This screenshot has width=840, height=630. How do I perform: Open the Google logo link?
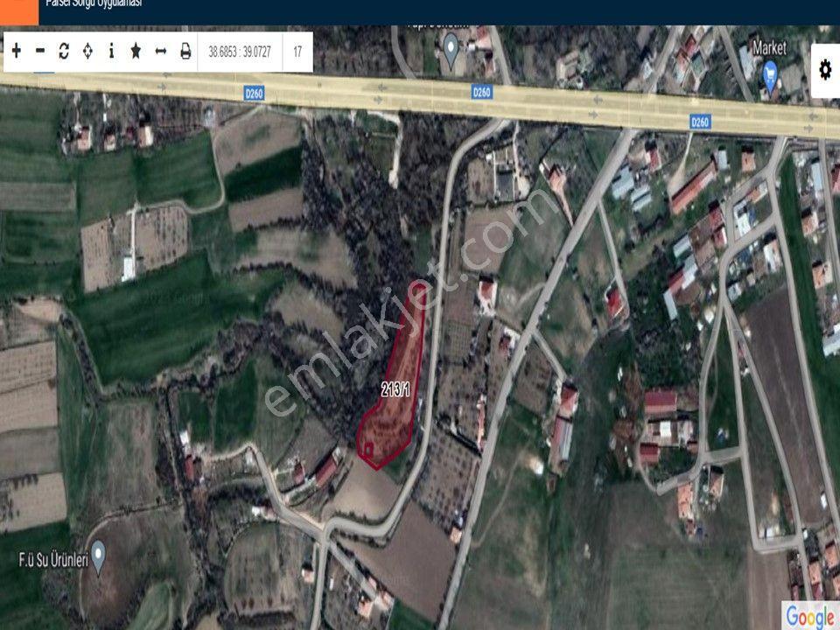[x=810, y=616]
